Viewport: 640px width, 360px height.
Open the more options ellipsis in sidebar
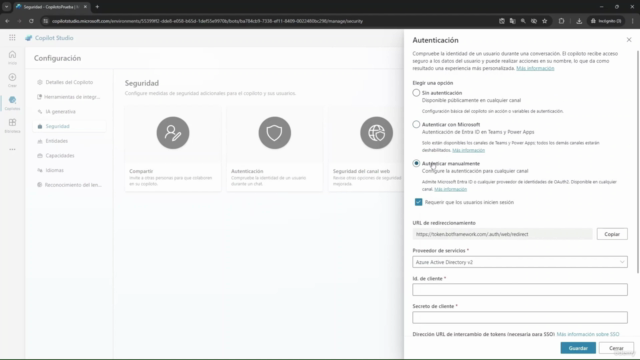12,149
